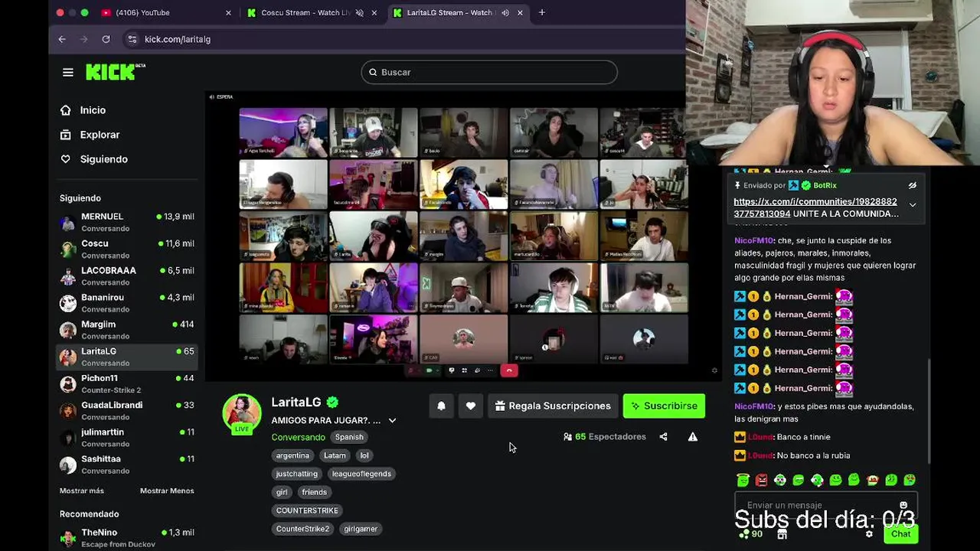Screen dimensions: 980x551
Task: Go back in browser history
Action: pyautogui.click(x=62, y=39)
